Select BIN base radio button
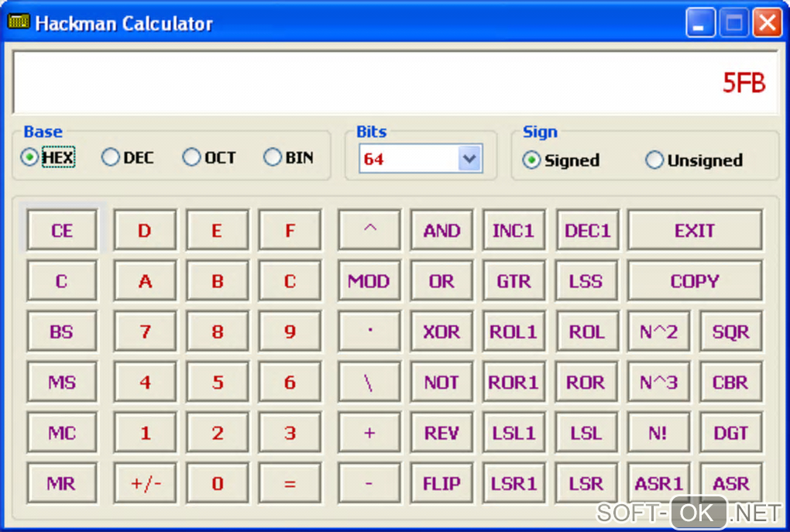Image resolution: width=790 pixels, height=532 pixels. (289, 157)
